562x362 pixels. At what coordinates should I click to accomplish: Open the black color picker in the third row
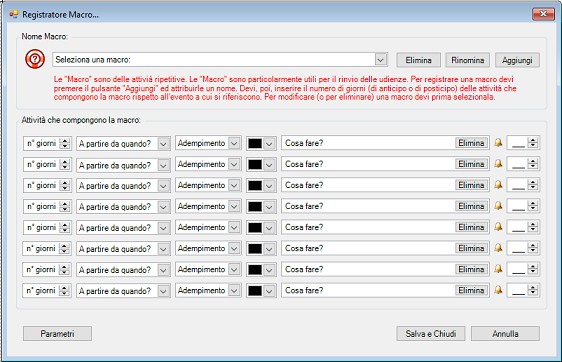click(269, 186)
